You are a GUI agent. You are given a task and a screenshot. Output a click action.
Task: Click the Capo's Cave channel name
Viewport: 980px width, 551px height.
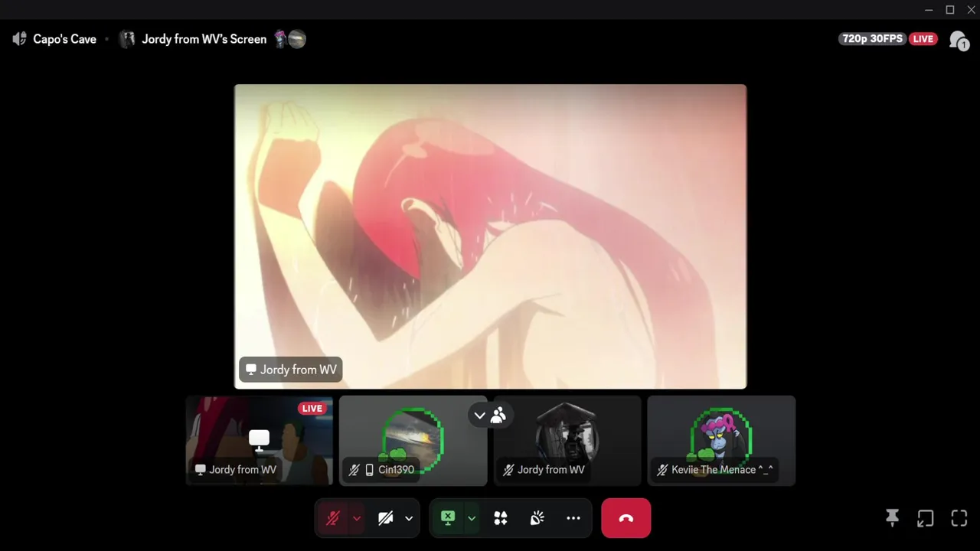click(64, 39)
